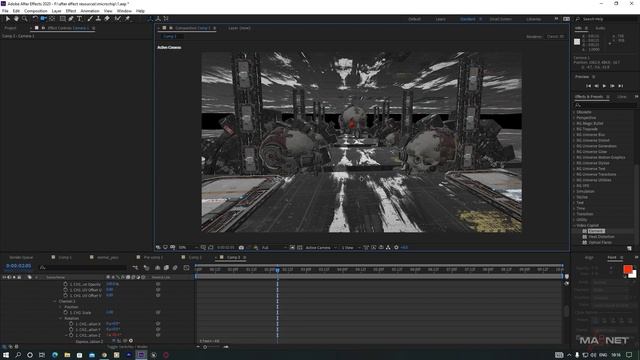The image size is (640, 360).
Task: Open the graph editor icon
Action: pyautogui.click(x=187, y=268)
